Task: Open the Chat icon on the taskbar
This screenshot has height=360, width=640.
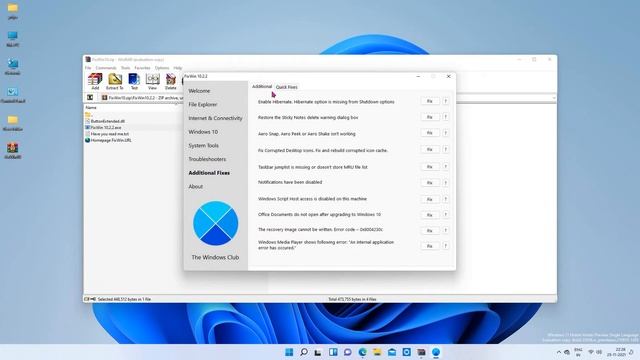Action: tap(348, 352)
